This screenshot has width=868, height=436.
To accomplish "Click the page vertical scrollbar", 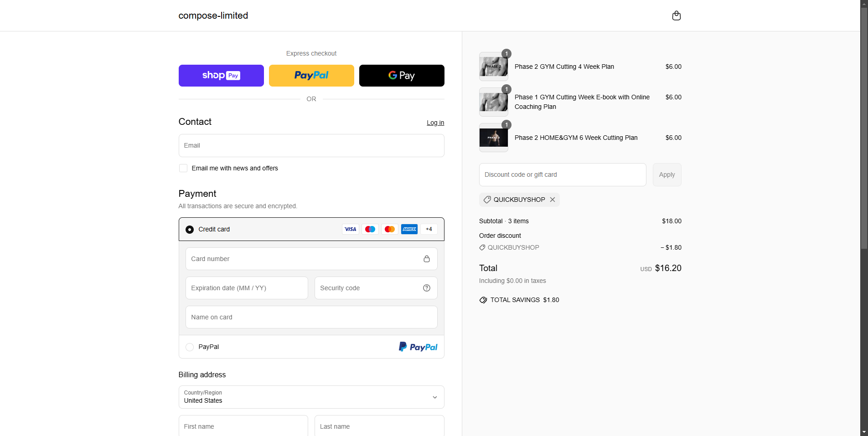I will [864, 128].
